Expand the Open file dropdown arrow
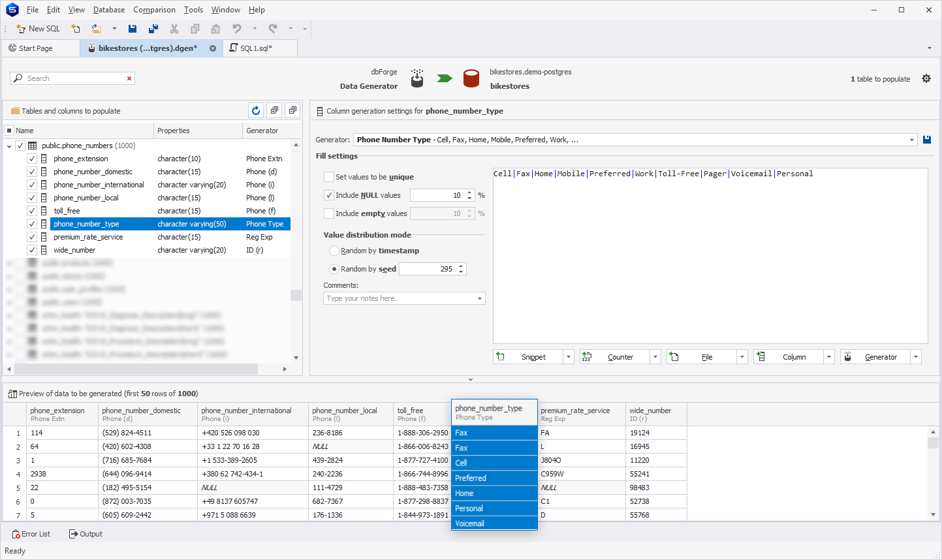This screenshot has height=560, width=942. [114, 29]
